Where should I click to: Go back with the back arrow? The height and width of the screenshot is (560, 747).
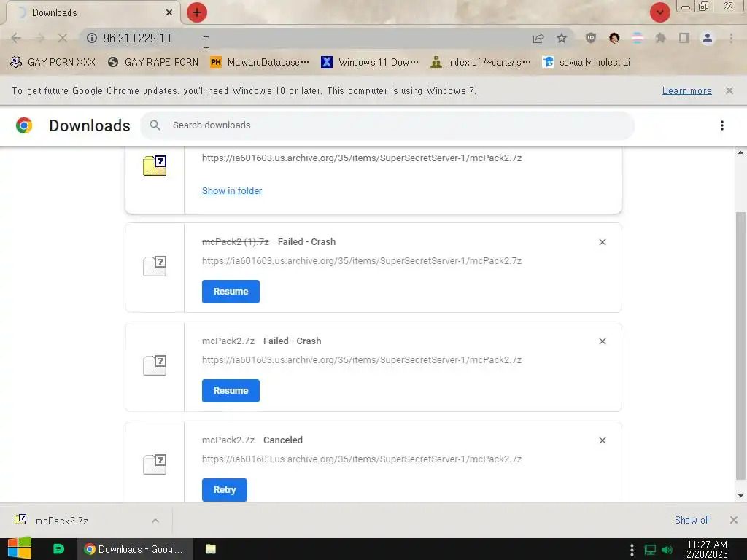[16, 38]
